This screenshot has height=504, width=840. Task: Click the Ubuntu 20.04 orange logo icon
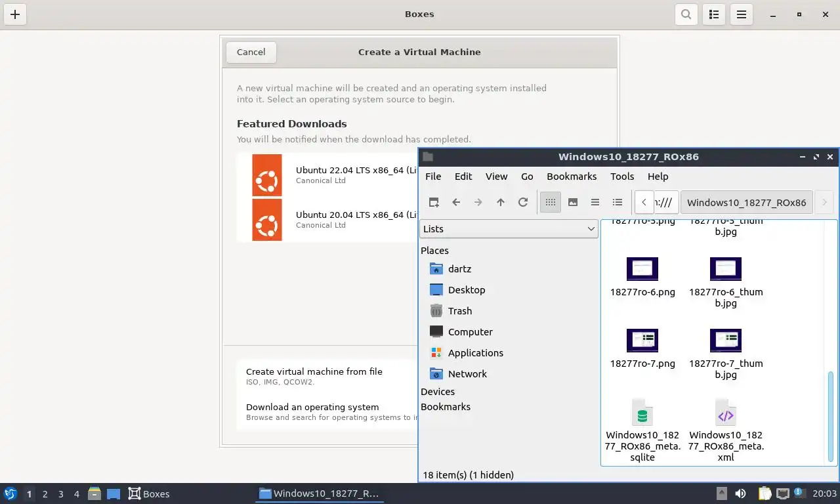tap(267, 219)
